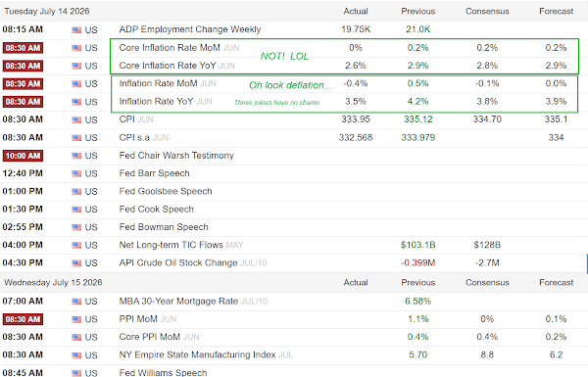Viewport: 588px width, 377px height.
Task: Open Inflation Rate YoY JUN event
Action: tap(166, 102)
